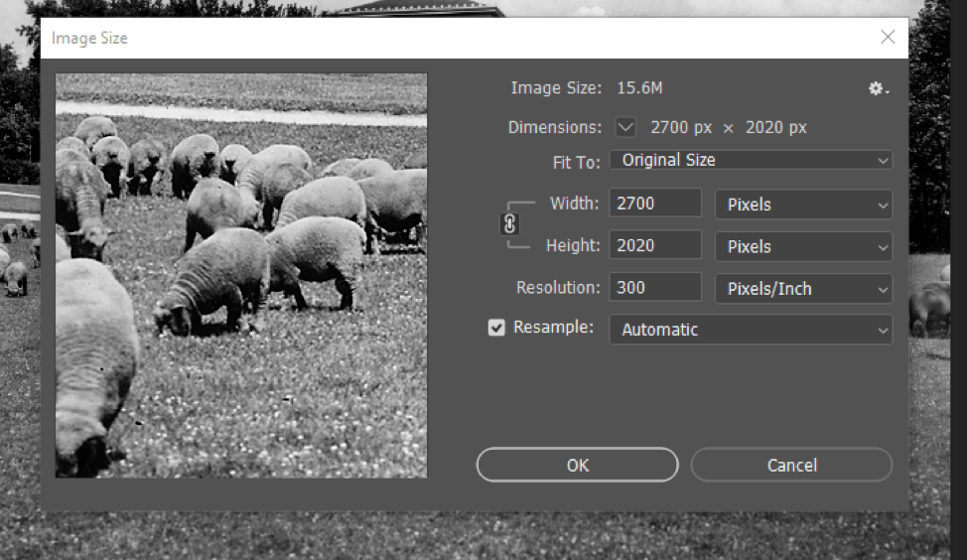Click the Fit To label
967x560 pixels.
click(x=576, y=162)
